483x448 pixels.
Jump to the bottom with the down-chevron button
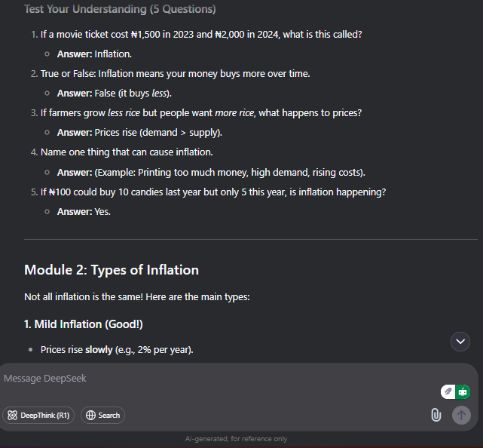click(x=460, y=342)
